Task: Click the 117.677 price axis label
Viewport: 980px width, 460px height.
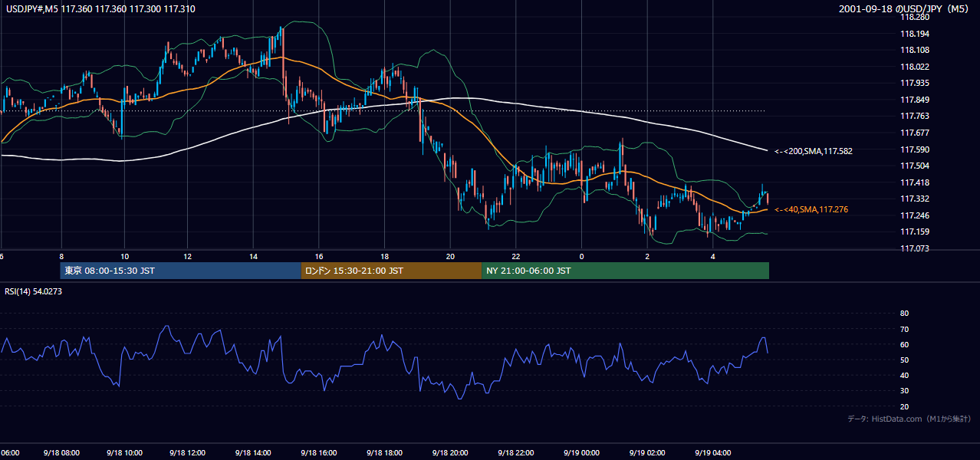Action: (x=914, y=133)
